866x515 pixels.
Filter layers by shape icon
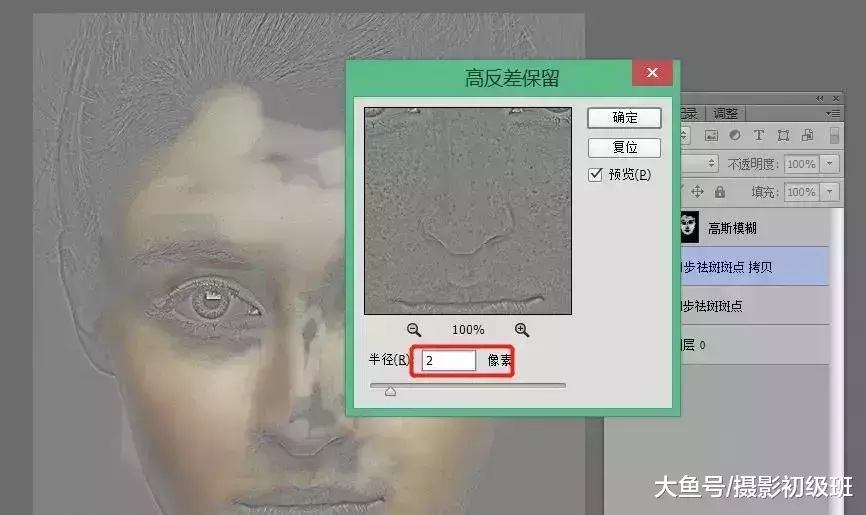pyautogui.click(x=783, y=135)
